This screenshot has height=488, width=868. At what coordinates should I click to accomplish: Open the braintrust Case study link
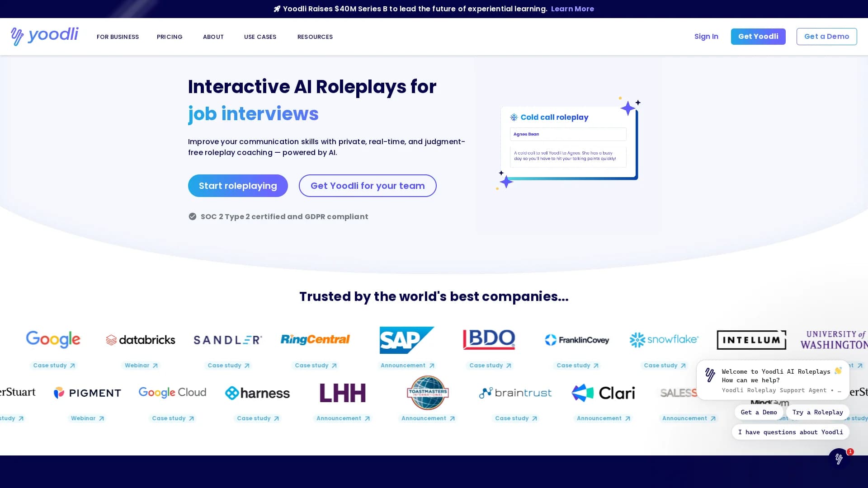(x=516, y=418)
